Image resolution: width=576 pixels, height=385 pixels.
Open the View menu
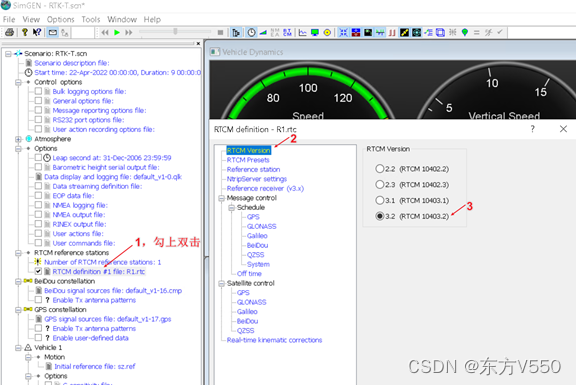coord(31,19)
